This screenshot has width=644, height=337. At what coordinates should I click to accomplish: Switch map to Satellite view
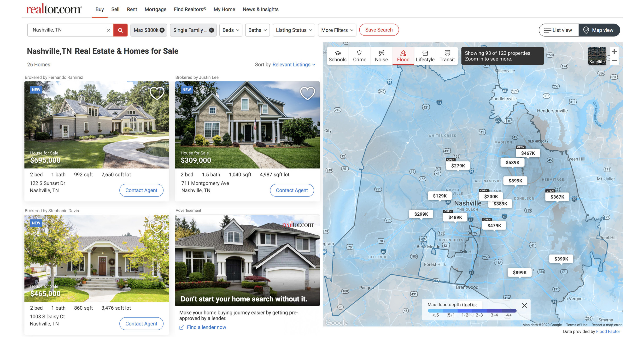pos(597,56)
